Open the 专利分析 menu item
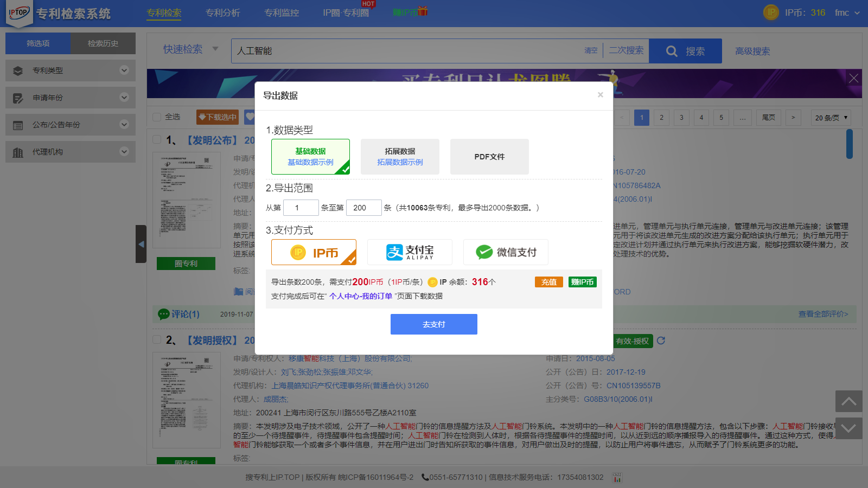868x488 pixels. click(222, 12)
